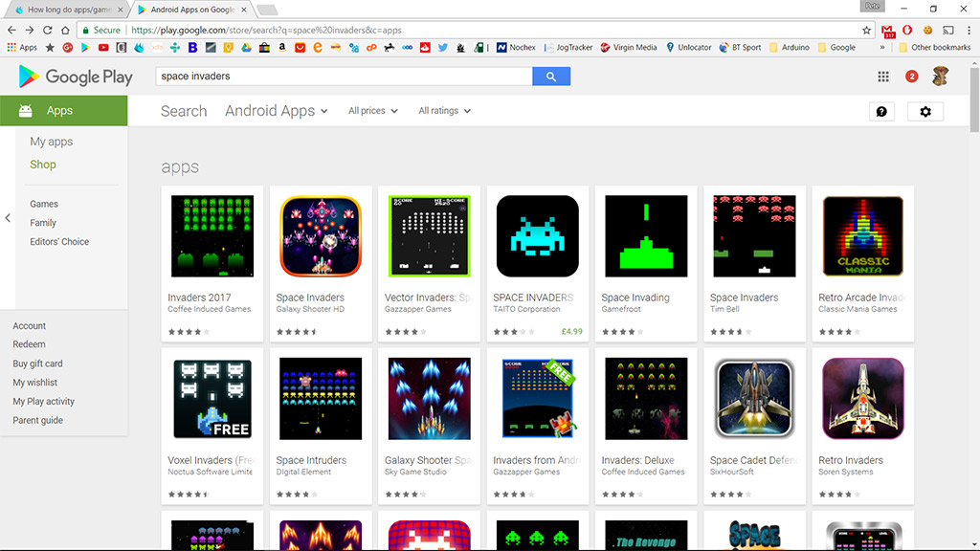
Task: Open the SPACE INVADERS TAITO cyan alien icon
Action: pyautogui.click(x=538, y=236)
